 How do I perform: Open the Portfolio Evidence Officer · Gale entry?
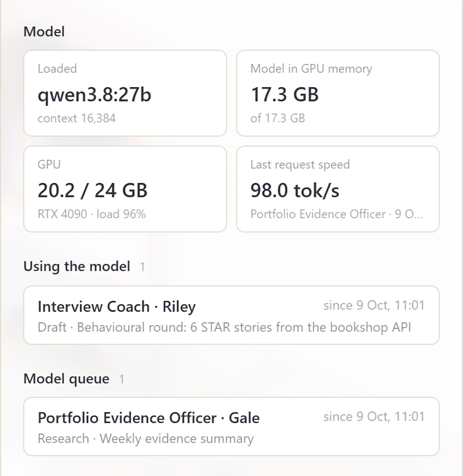231,426
